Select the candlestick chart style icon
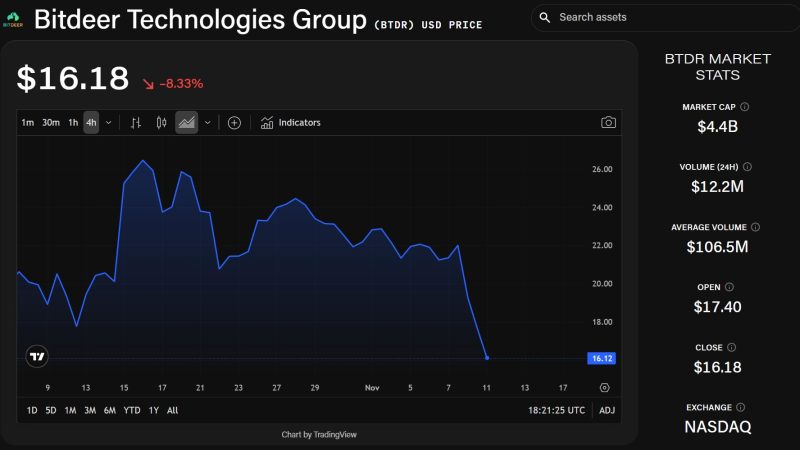 click(x=162, y=123)
